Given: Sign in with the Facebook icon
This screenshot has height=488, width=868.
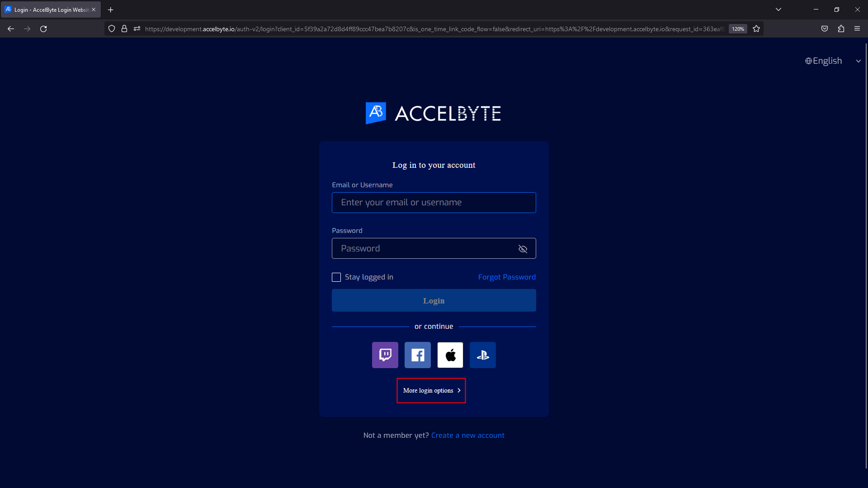Looking at the screenshot, I should pos(418,355).
